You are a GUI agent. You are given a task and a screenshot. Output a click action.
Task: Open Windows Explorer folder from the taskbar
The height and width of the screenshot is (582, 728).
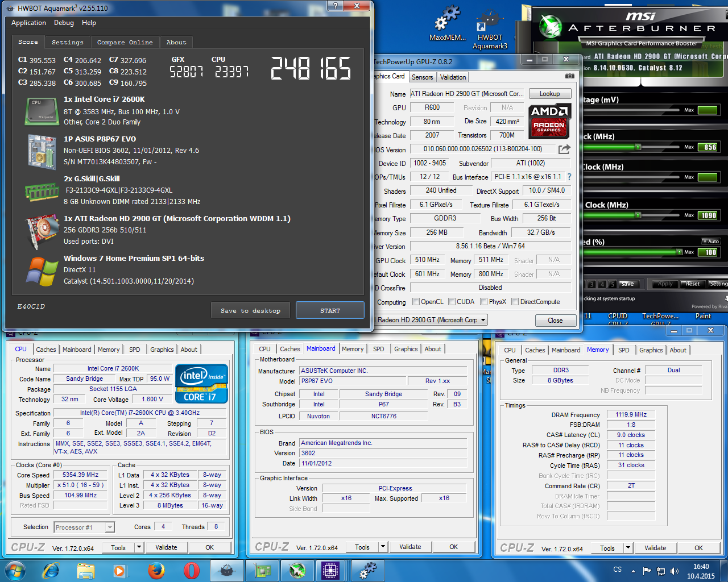(x=85, y=570)
